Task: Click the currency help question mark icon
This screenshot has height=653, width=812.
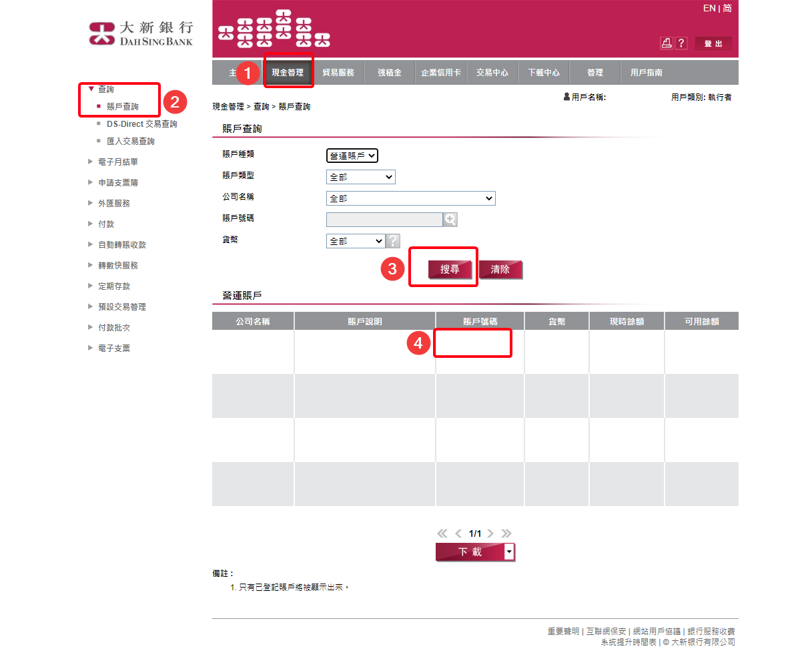Action: point(394,241)
